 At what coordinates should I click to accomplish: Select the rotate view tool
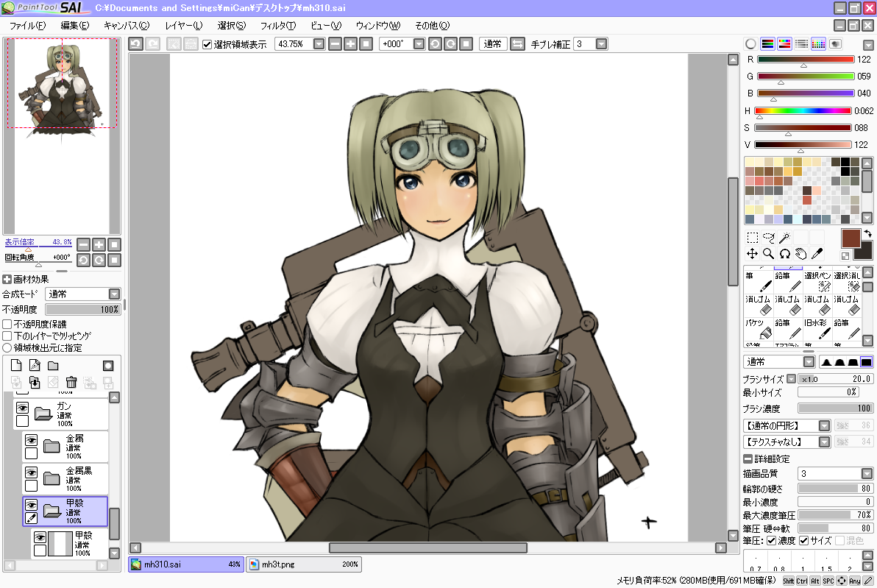[x=785, y=253]
